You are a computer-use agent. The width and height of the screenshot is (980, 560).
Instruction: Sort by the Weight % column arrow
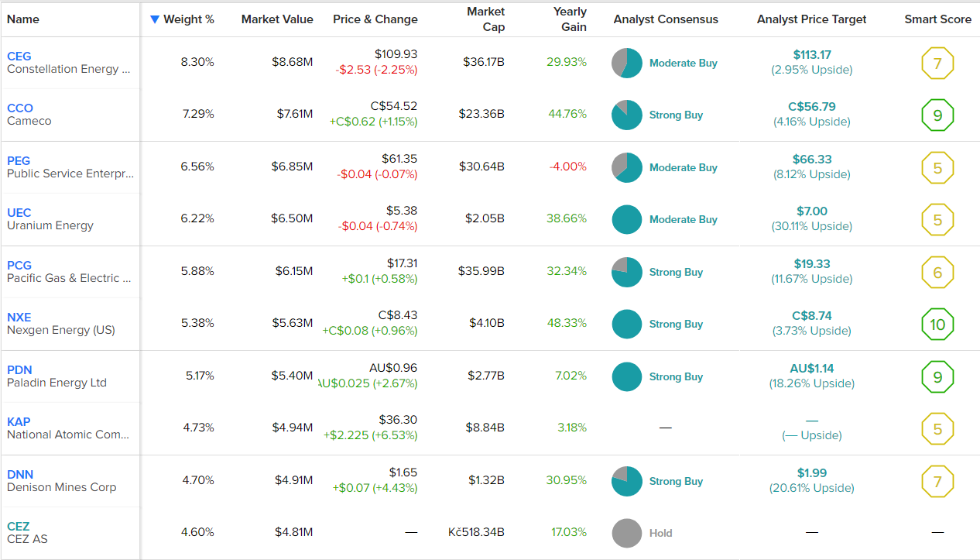(156, 19)
